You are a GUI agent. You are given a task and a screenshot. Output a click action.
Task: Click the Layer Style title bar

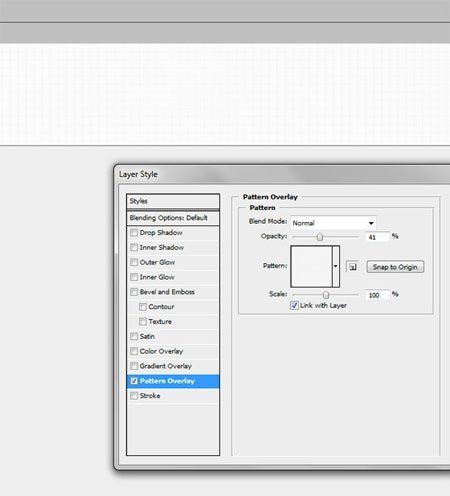tap(283, 174)
